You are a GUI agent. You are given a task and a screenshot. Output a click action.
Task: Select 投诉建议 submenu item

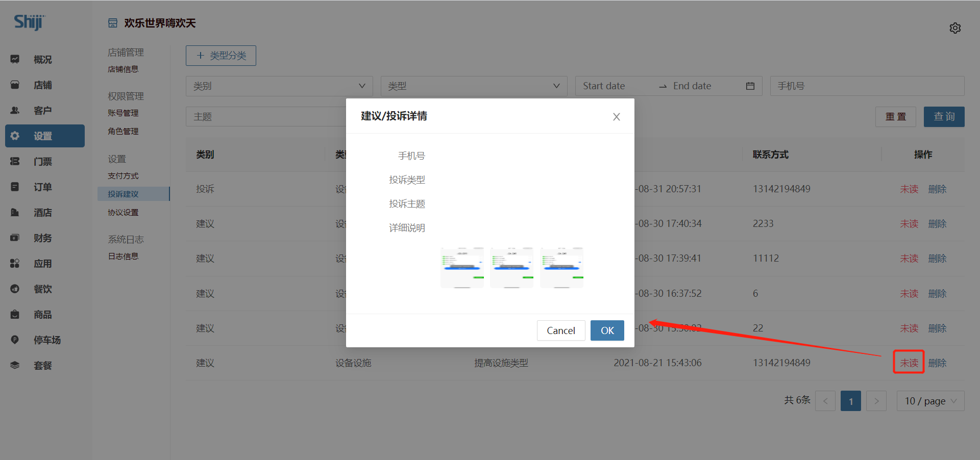pos(133,194)
